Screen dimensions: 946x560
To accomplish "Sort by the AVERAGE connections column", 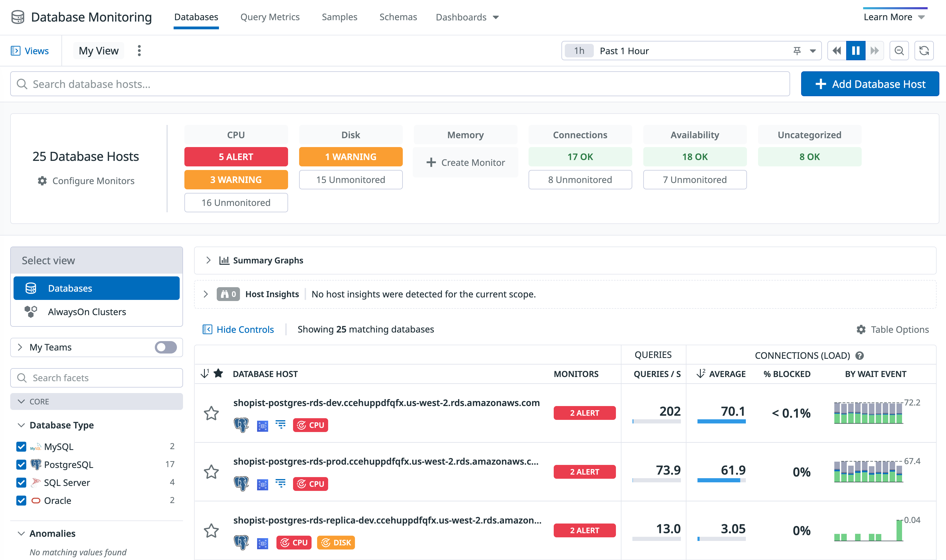I will (721, 374).
